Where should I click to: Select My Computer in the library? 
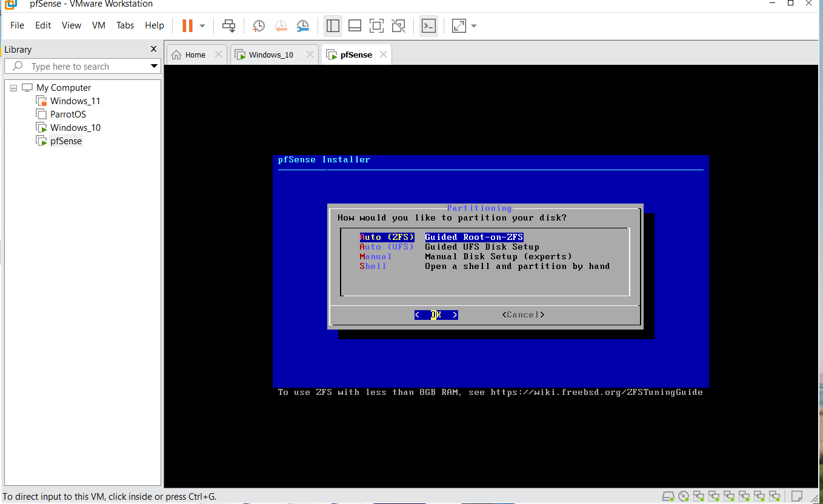[64, 88]
